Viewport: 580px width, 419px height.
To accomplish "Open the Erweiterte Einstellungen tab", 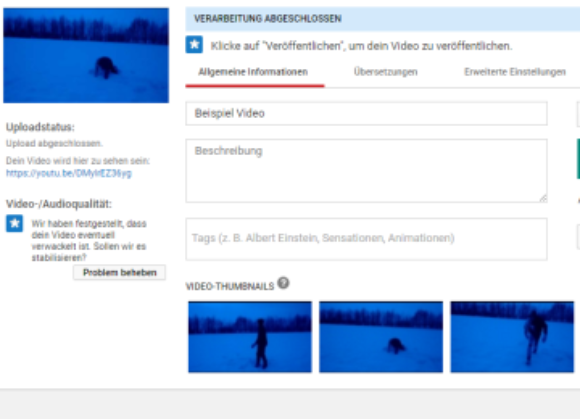I will click(515, 72).
